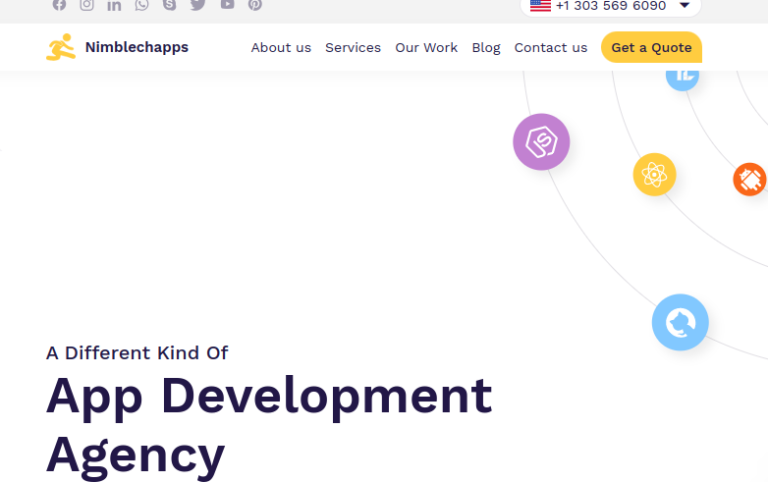Open the Pinterest social icon
Image resolution: width=768 pixels, height=482 pixels.
(255, 4)
